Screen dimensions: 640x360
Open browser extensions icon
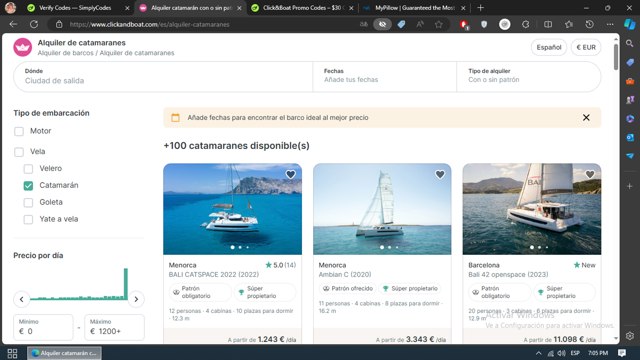tap(526, 24)
